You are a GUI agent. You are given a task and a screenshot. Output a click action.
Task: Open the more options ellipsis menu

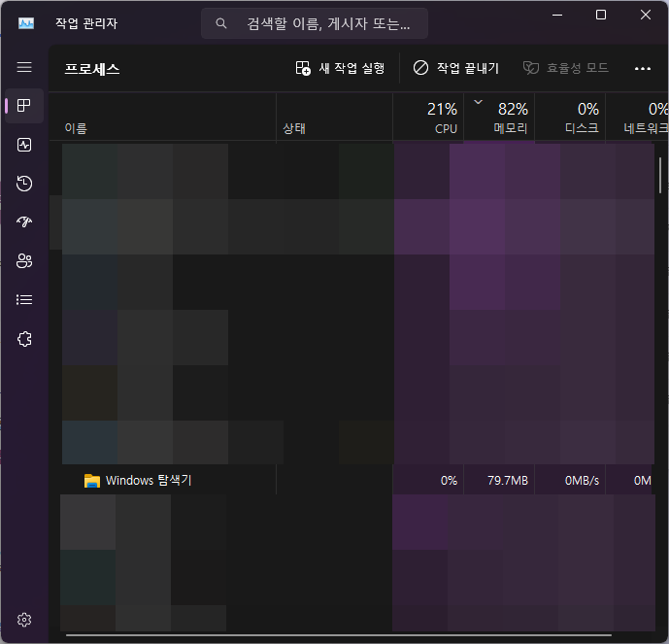643,68
